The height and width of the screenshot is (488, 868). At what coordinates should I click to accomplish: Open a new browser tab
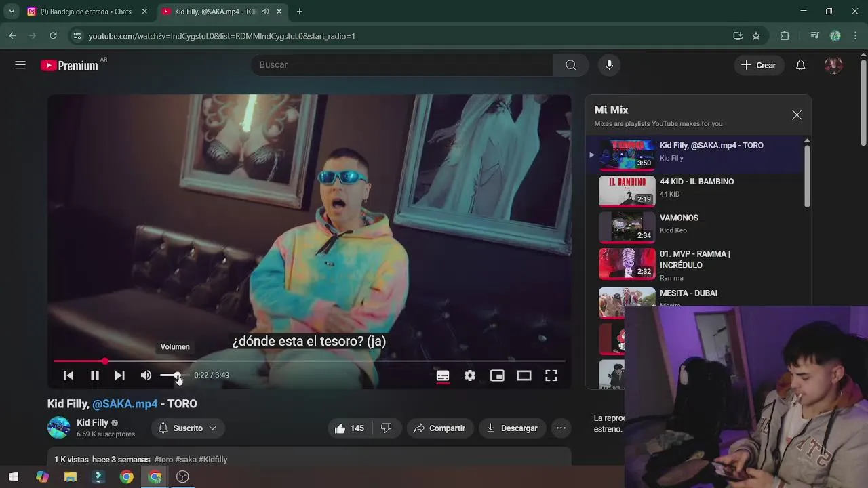tap(300, 12)
